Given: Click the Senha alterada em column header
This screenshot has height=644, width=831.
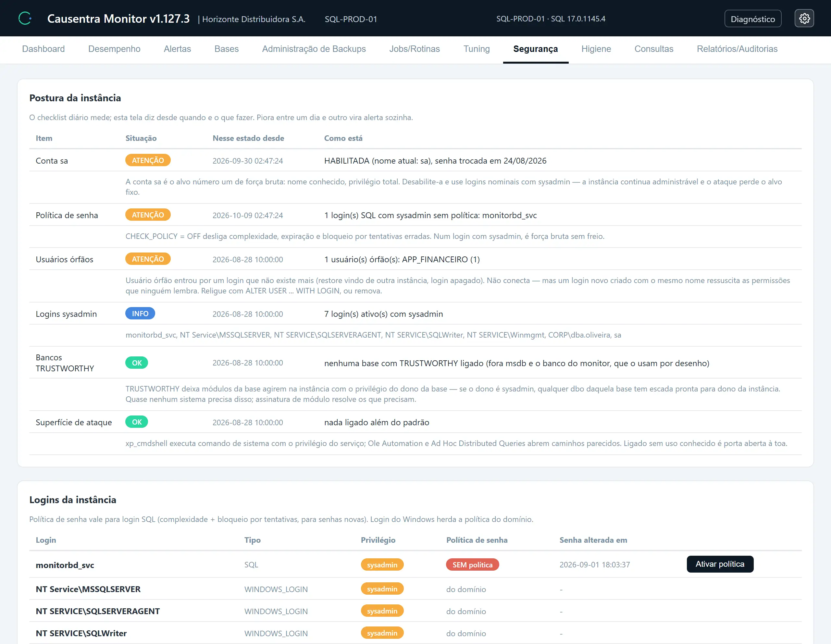Looking at the screenshot, I should point(593,540).
